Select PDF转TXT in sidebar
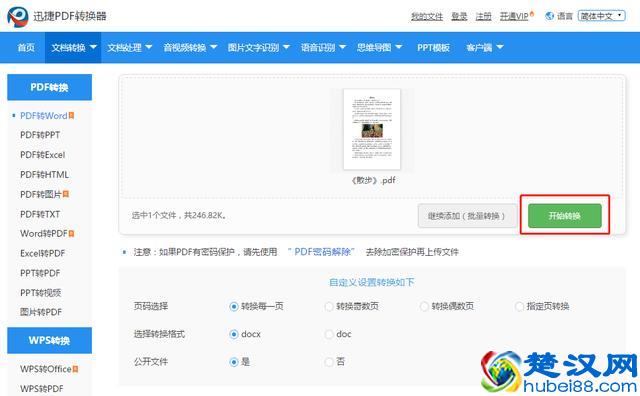Screen dimensions: 640x396 click(40, 214)
